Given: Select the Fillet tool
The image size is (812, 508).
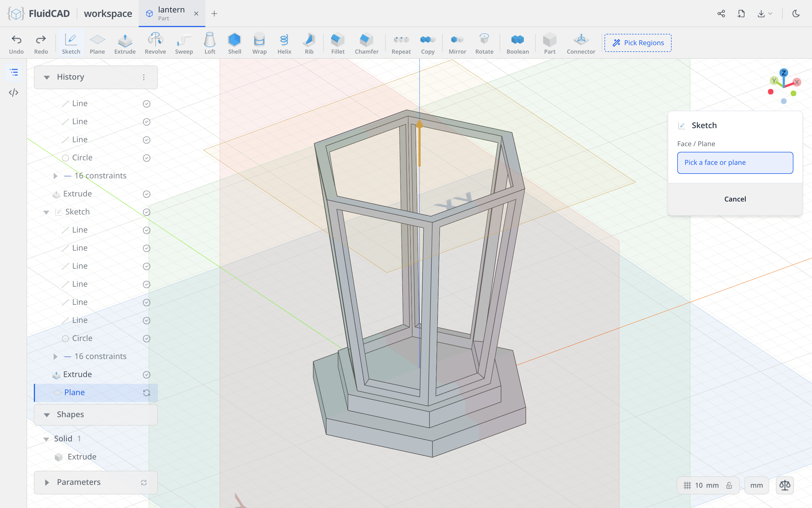Looking at the screenshot, I should click(x=338, y=43).
